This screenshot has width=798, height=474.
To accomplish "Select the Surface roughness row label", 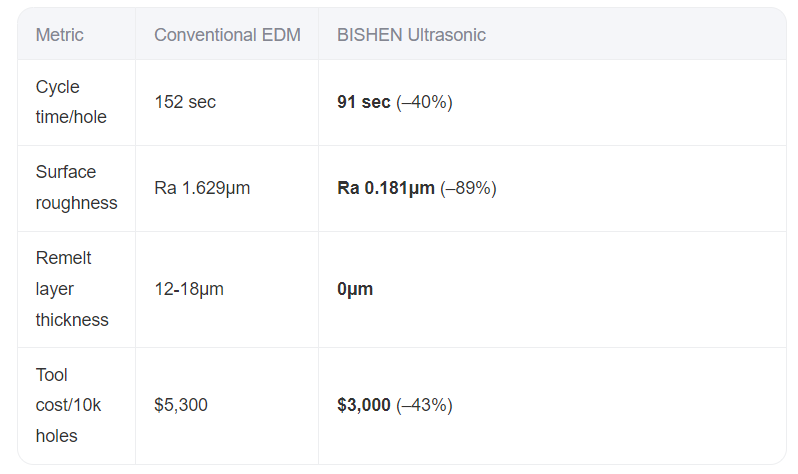I will (76, 187).
